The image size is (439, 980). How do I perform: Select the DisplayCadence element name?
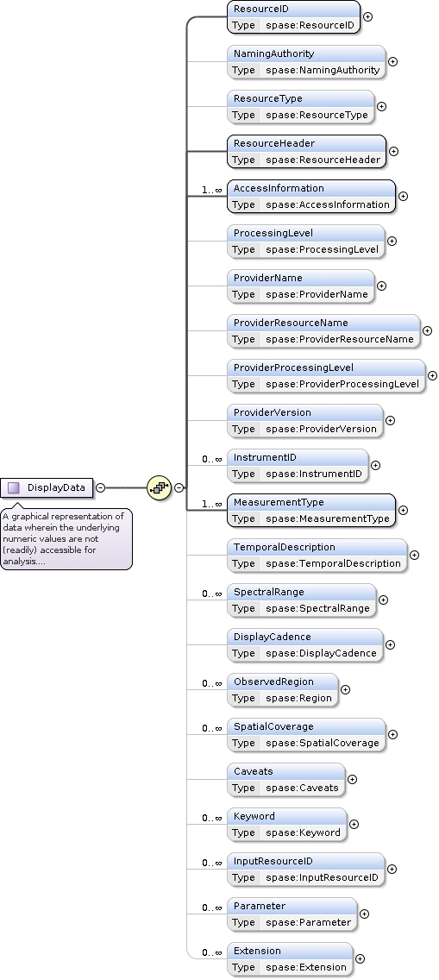(x=273, y=637)
